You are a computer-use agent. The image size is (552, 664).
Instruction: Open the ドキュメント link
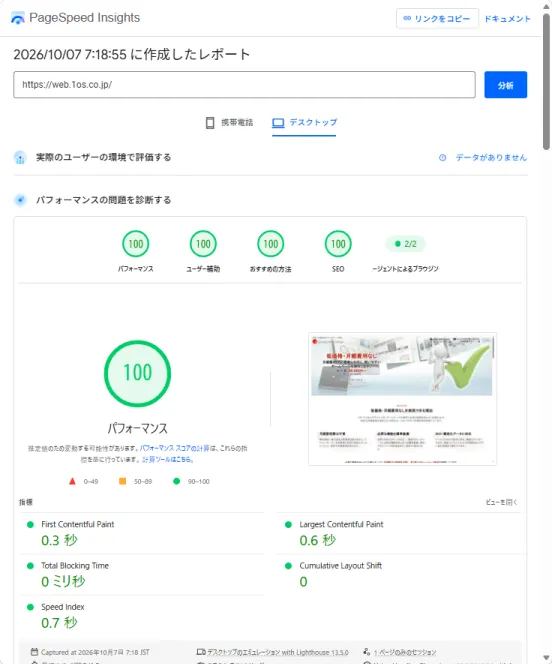point(507,19)
